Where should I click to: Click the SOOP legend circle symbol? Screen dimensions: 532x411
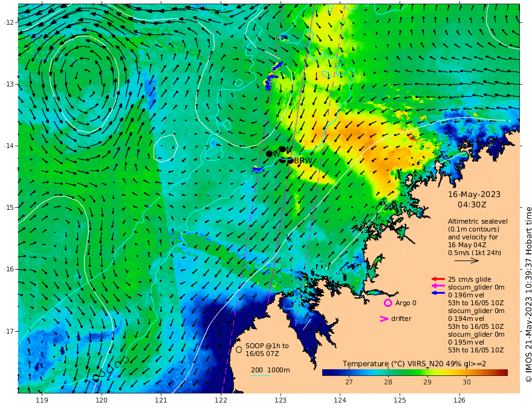point(239,349)
